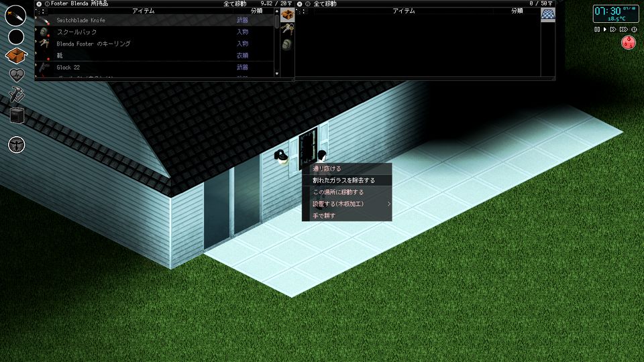Choose 手で押す from context menu
Viewport: 644px width, 362px height.
347,215
